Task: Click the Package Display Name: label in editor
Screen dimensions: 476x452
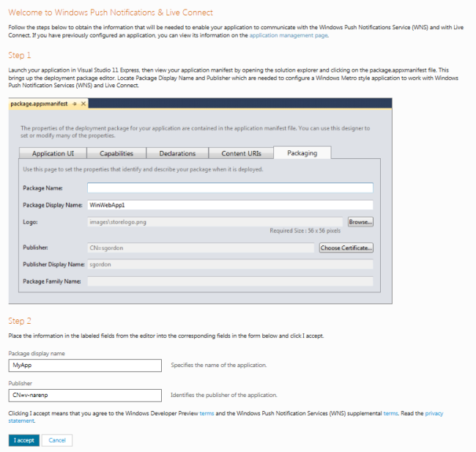Action: coord(53,205)
